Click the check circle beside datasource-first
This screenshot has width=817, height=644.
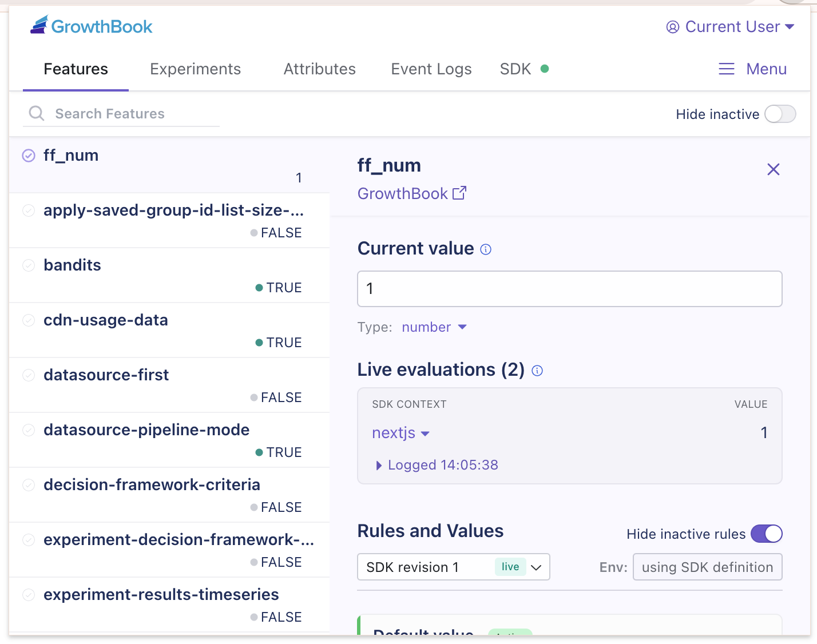pyautogui.click(x=29, y=375)
